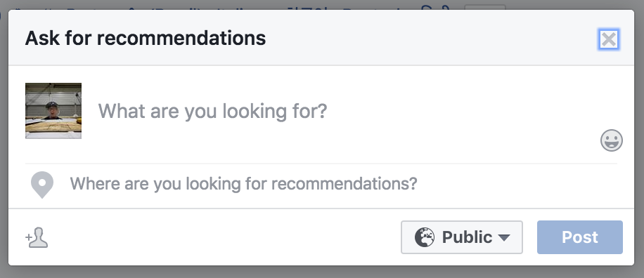Insert an emoji via the smiley face
Screen dimensions: 644x278
coord(612,140)
